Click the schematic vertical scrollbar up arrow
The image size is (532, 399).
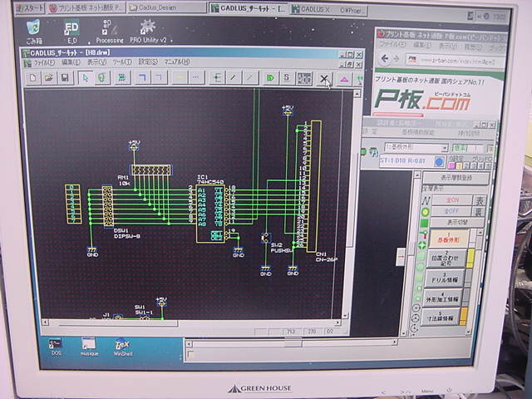coord(357,93)
